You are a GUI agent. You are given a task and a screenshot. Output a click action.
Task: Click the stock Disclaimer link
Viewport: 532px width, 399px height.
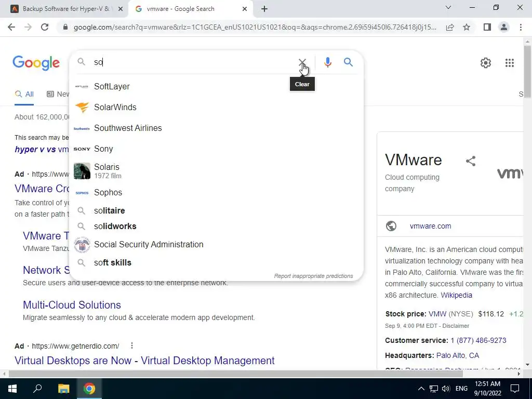(x=456, y=326)
